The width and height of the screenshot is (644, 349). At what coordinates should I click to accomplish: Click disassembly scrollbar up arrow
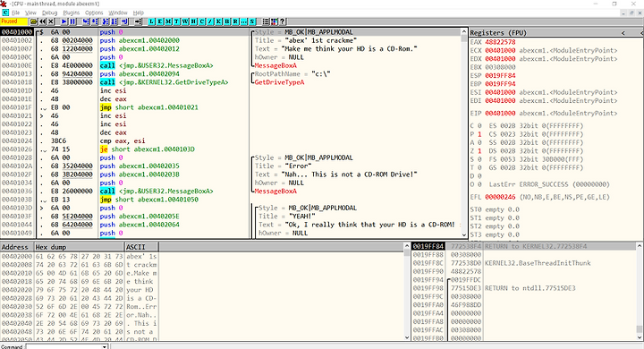(463, 31)
